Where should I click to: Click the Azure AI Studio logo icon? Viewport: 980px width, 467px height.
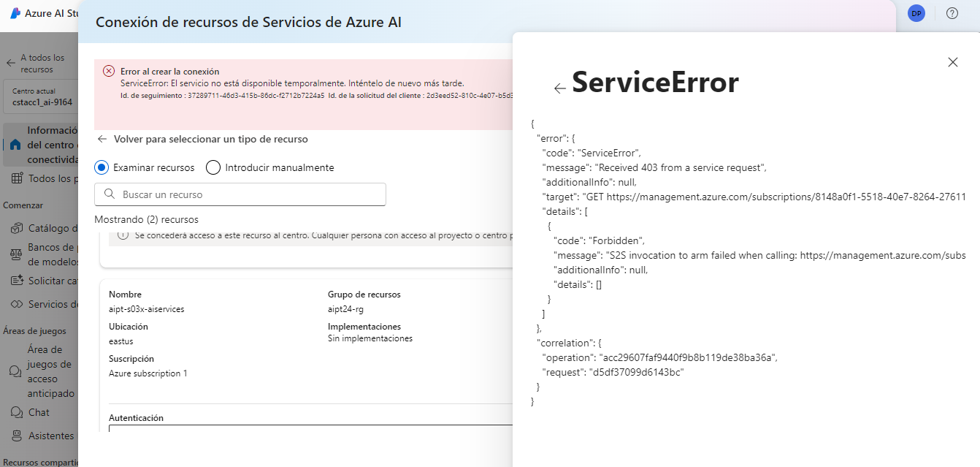pos(15,13)
